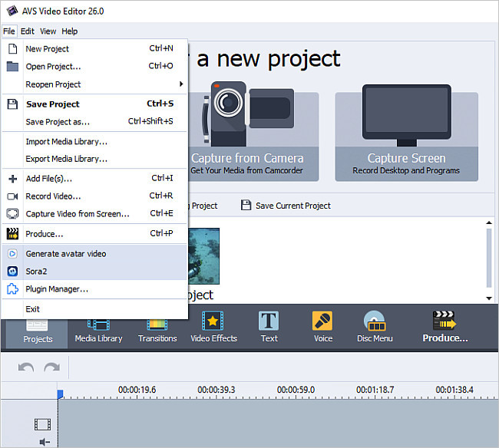Click the Produce clapperboard icon in menu
This screenshot has width=499, height=448.
point(12,234)
